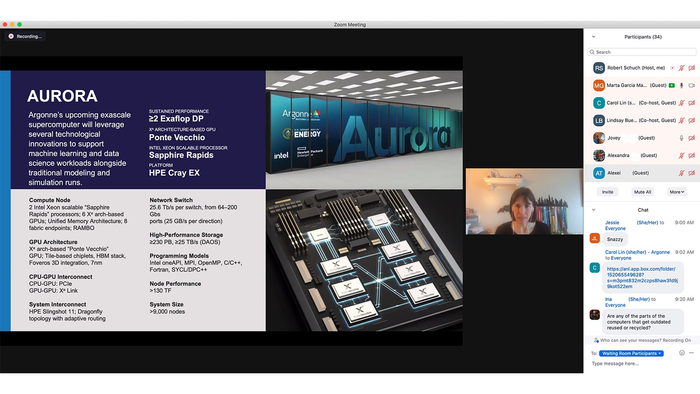Open the emoji picker in chat
Screen dimensions: 700x394
[x=682, y=353]
